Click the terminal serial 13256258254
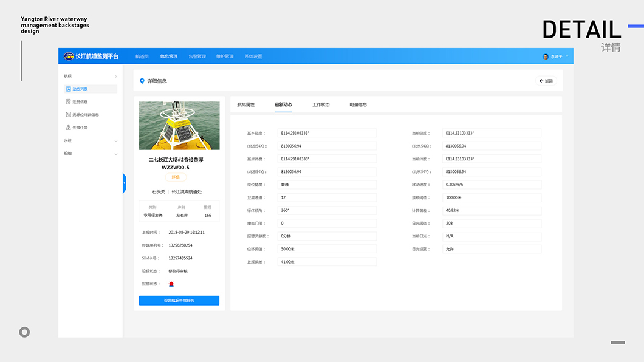This screenshot has height=362, width=644. (x=180, y=245)
